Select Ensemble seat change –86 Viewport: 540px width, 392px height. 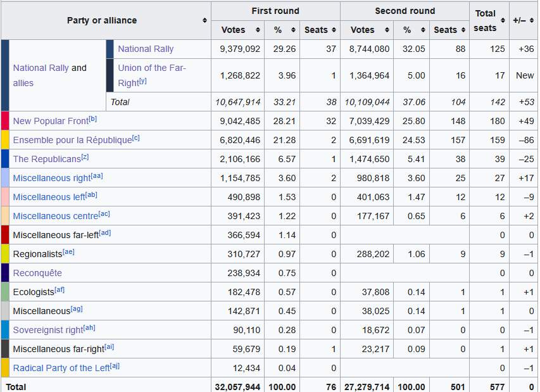coord(526,140)
